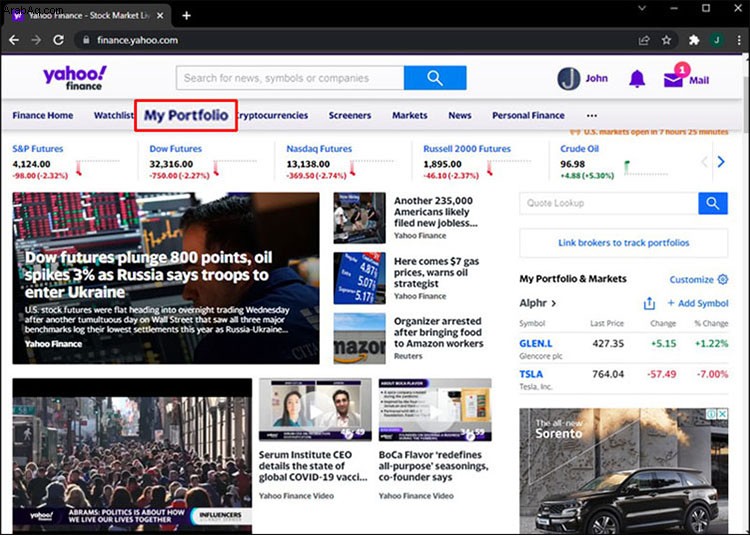Click the Nasdaq Futures ticker

[x=319, y=149]
